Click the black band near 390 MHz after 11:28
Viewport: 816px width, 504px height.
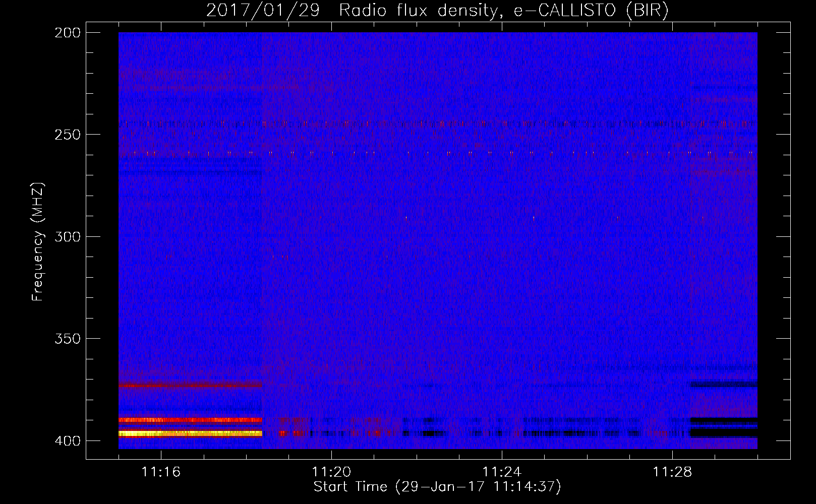[x=724, y=420]
